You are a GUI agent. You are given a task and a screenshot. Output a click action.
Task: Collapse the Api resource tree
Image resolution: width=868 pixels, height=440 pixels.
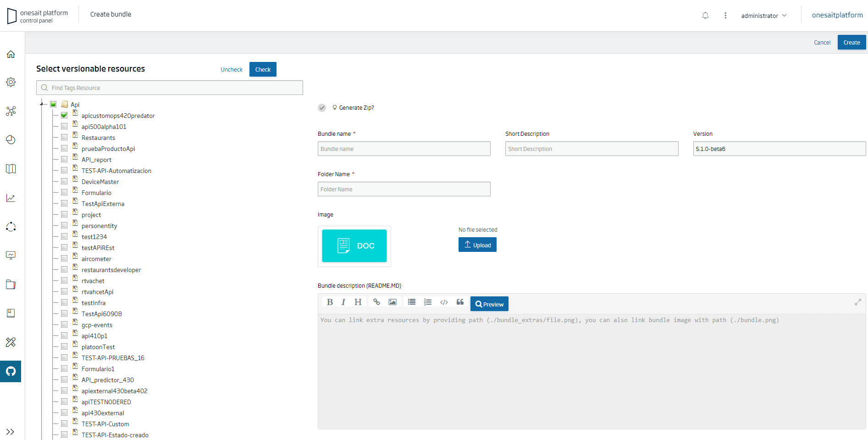(41, 104)
